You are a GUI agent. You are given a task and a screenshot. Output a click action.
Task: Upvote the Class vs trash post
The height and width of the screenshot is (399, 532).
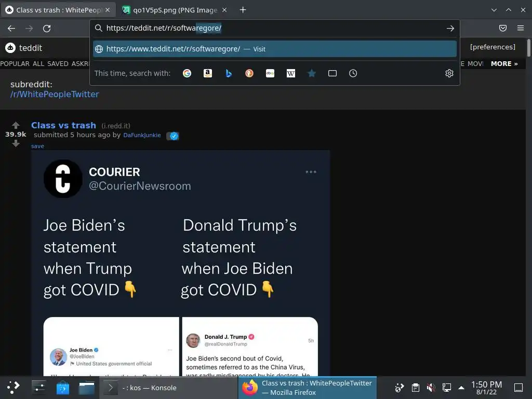coord(16,125)
